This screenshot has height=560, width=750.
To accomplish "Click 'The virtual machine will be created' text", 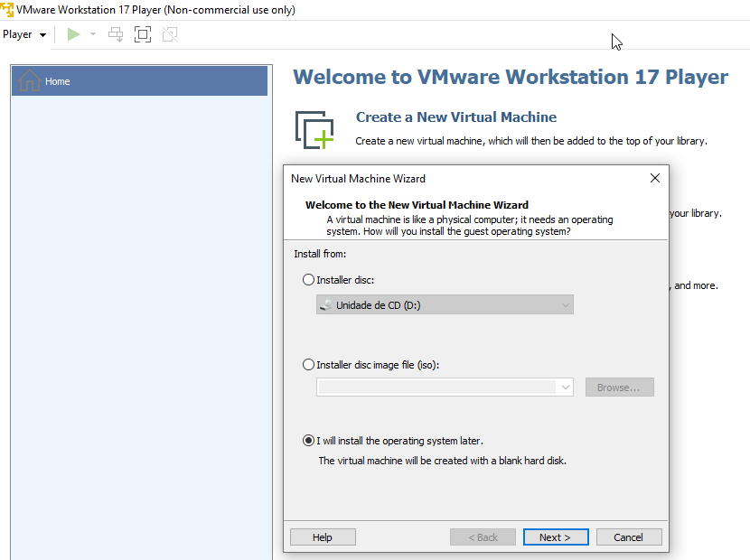I will (x=442, y=461).
